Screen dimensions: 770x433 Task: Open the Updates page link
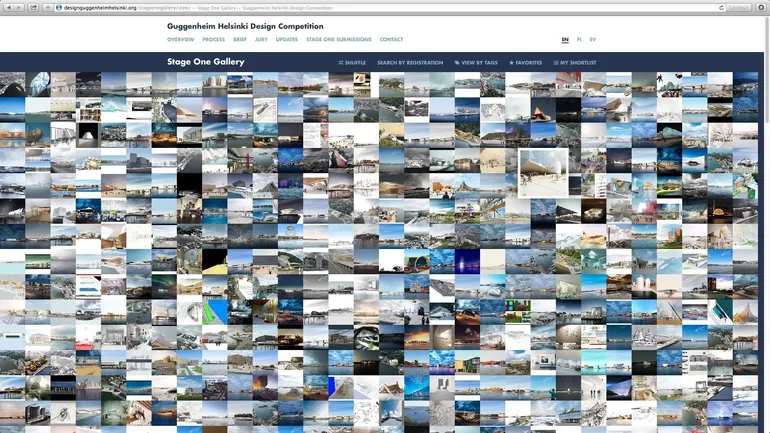[x=286, y=40]
